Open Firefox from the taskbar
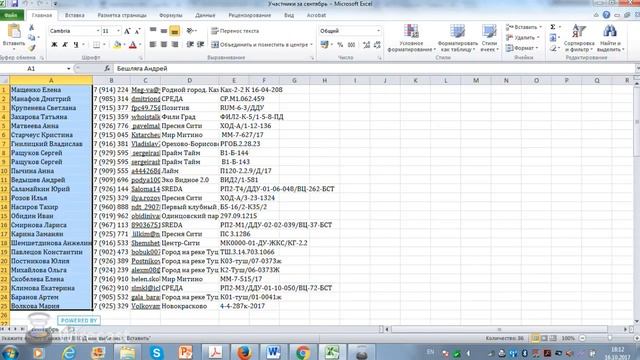Screen dimensions: 640x360 (x=244, y=352)
